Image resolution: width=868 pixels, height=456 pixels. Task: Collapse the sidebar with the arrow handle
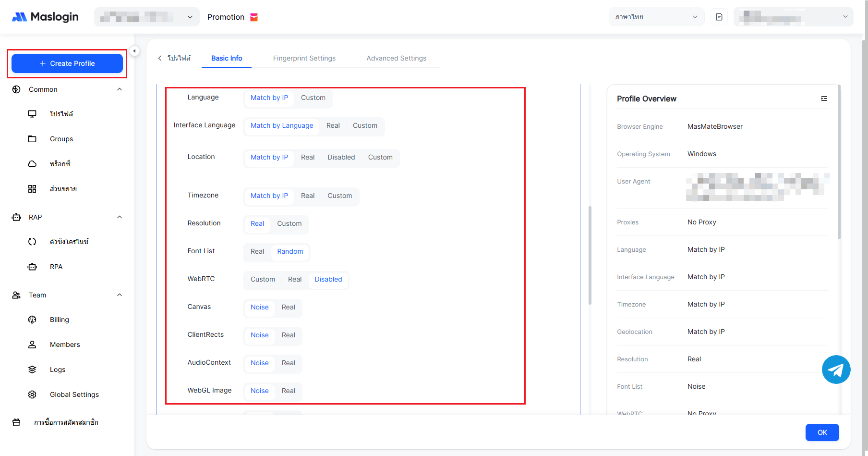pyautogui.click(x=134, y=51)
